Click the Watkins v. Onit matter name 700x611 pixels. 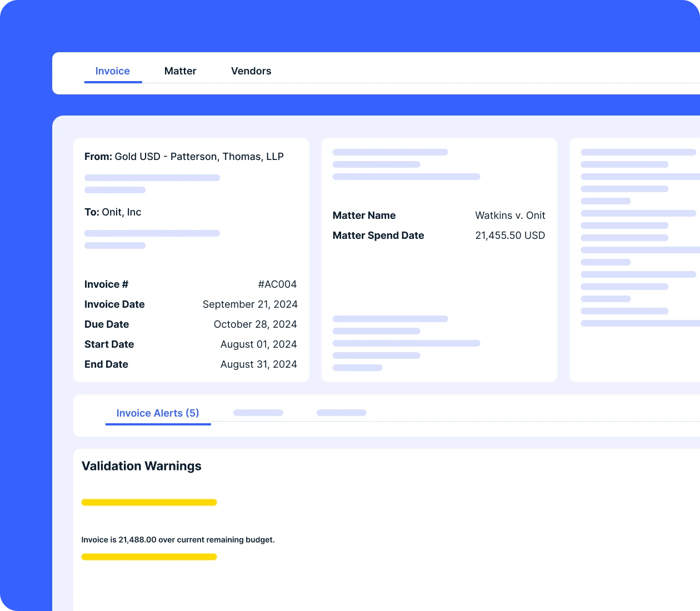pos(510,216)
